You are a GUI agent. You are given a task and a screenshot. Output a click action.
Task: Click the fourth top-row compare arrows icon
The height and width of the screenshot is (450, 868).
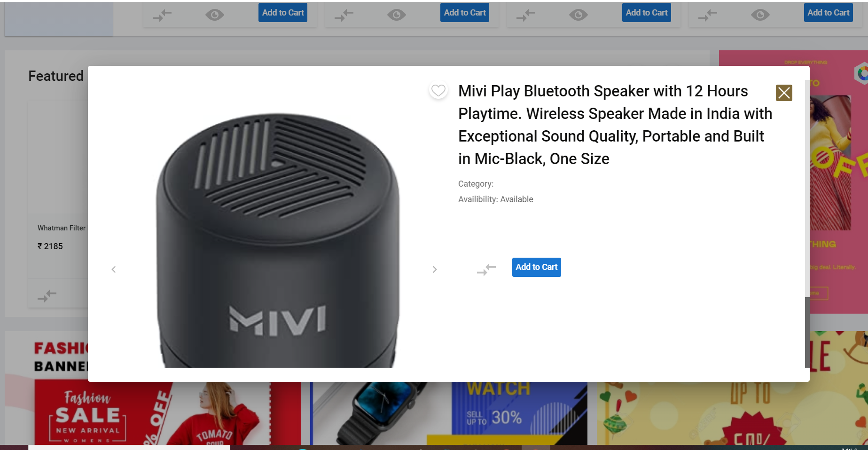click(x=708, y=16)
